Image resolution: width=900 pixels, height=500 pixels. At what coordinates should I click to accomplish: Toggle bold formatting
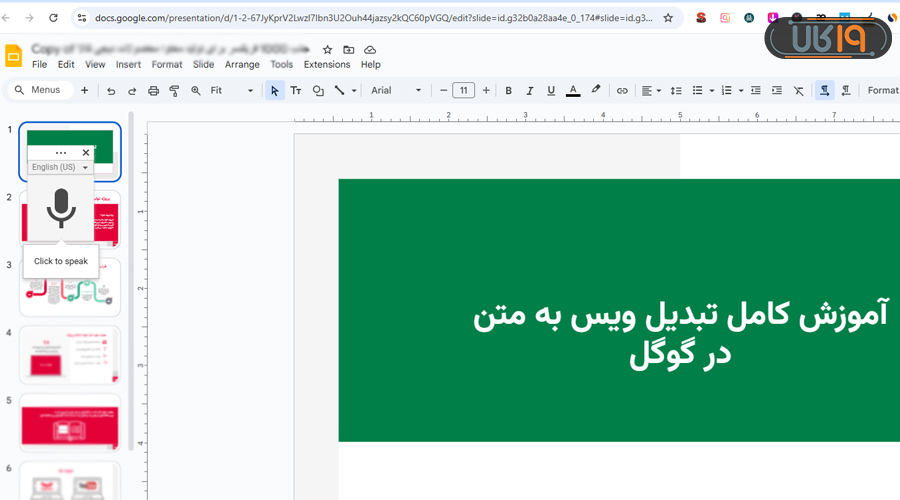point(508,91)
